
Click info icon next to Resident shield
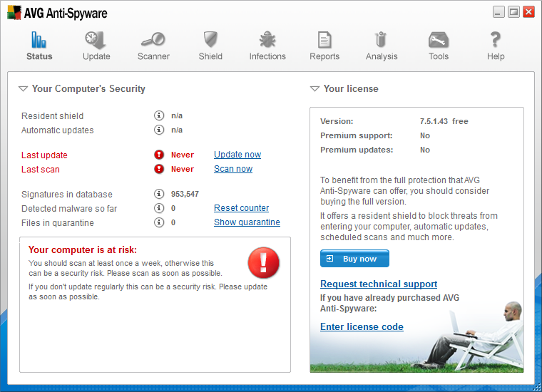click(159, 115)
